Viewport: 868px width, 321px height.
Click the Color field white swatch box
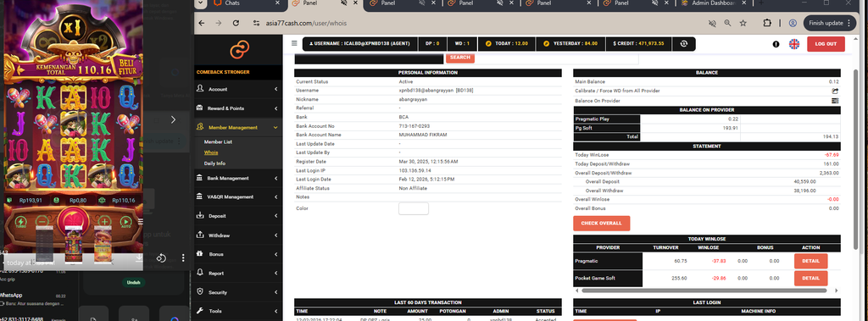tap(414, 208)
